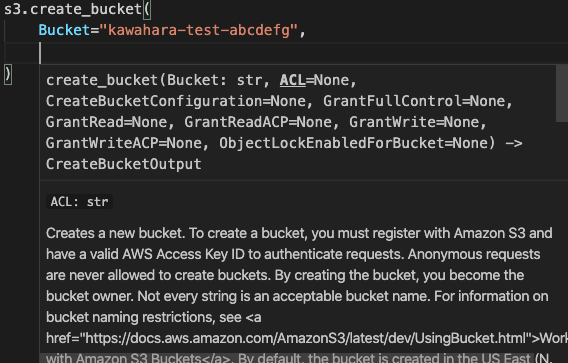The width and height of the screenshot is (568, 363).
Task: Click the "ACL: str" parameter label
Action: 79,202
